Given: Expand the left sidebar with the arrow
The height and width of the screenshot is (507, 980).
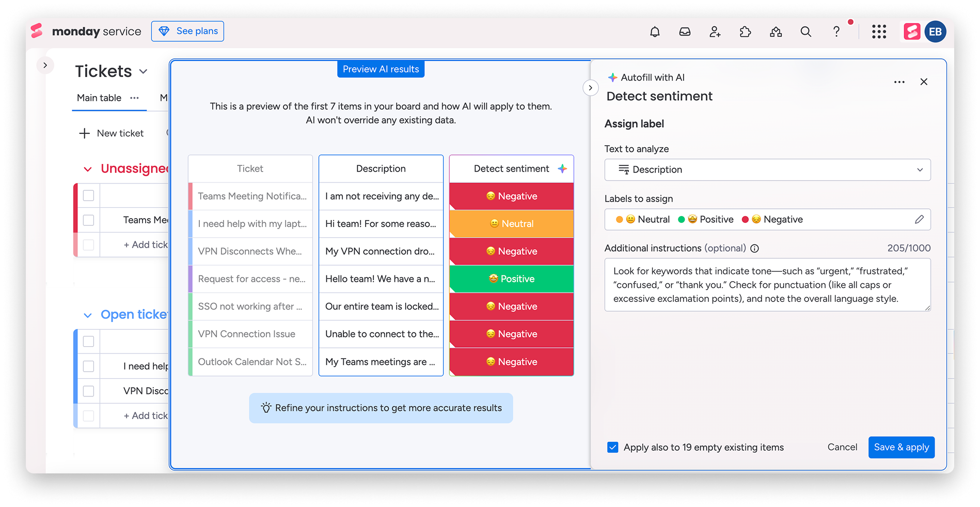Looking at the screenshot, I should 45,65.
